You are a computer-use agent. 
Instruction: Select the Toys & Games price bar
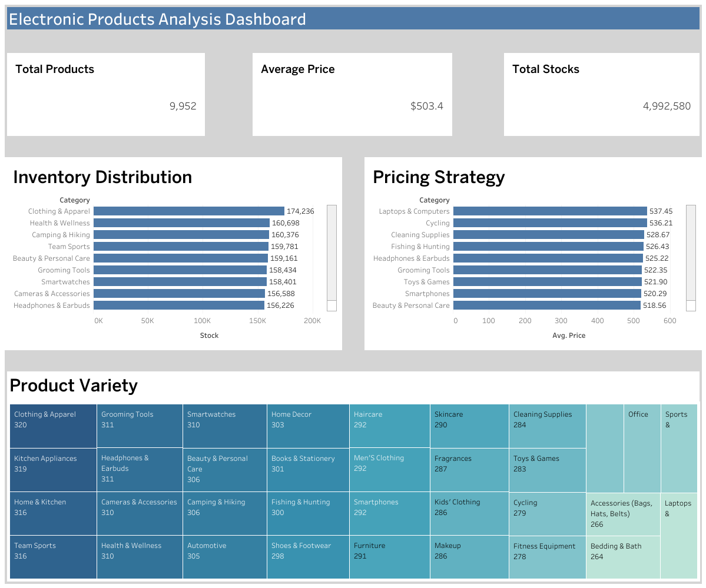548,281
